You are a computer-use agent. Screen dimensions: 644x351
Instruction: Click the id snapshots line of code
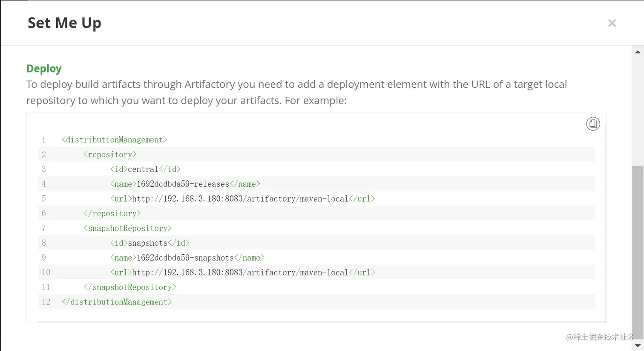(x=149, y=243)
